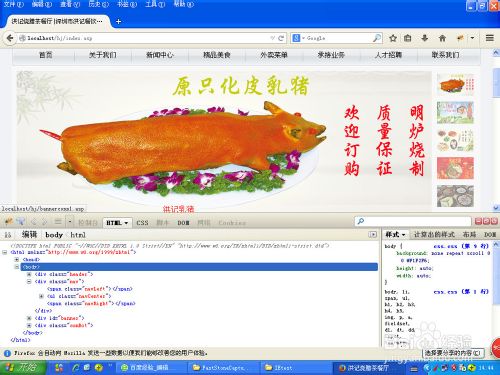Select the roast pig banner thumbnail

(455, 84)
